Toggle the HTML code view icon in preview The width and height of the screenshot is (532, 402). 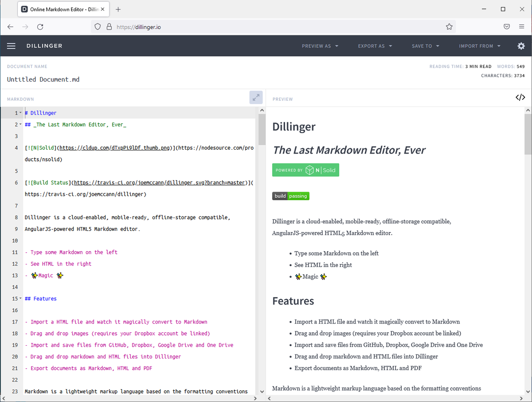coord(520,98)
